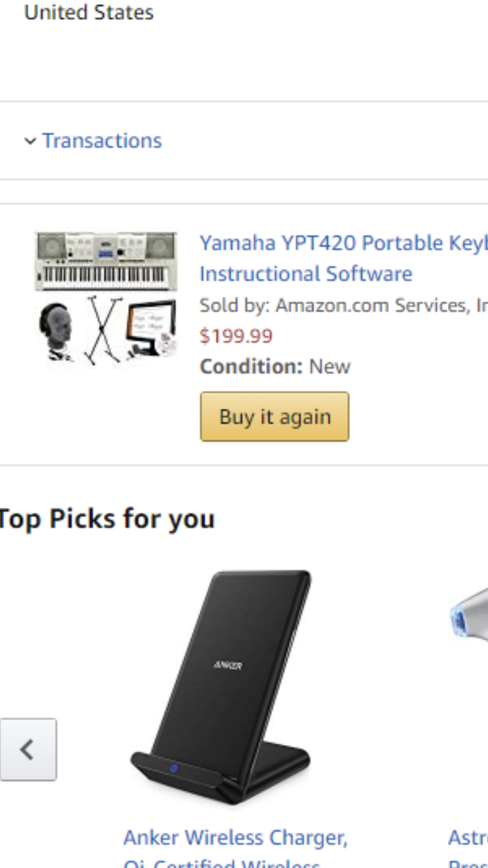Click the $199.99 price text
Viewport: 488px width, 868px height.
tap(236, 336)
